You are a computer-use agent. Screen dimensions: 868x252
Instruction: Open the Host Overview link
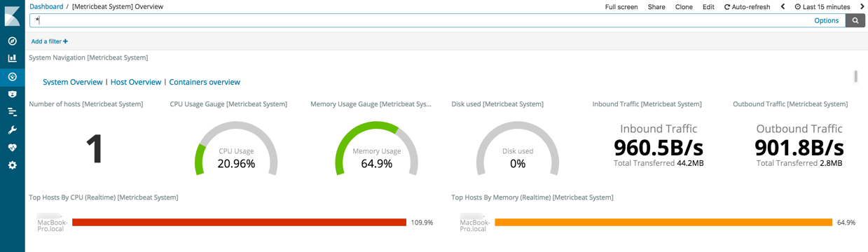(x=136, y=82)
